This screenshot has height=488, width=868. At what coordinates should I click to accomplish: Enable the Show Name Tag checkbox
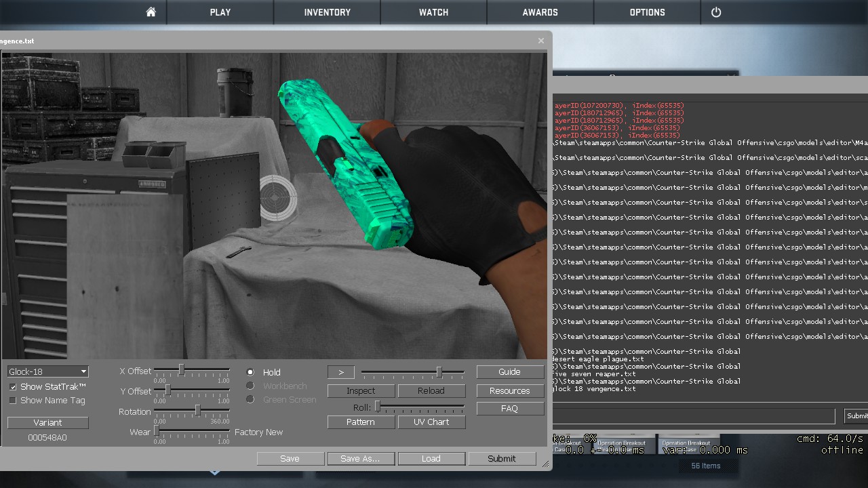(13, 401)
